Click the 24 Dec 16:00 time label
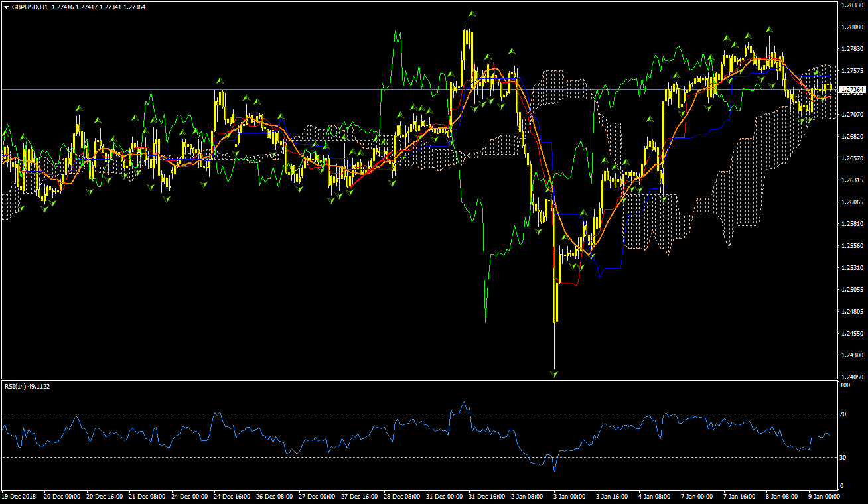Screen dimensions: 868x504 tap(232, 496)
